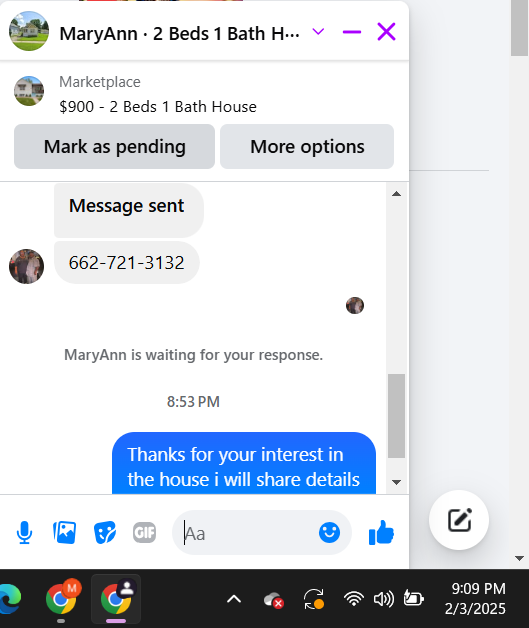Show hidden system tray icons
Image resolution: width=529 pixels, height=628 pixels.
[234, 599]
